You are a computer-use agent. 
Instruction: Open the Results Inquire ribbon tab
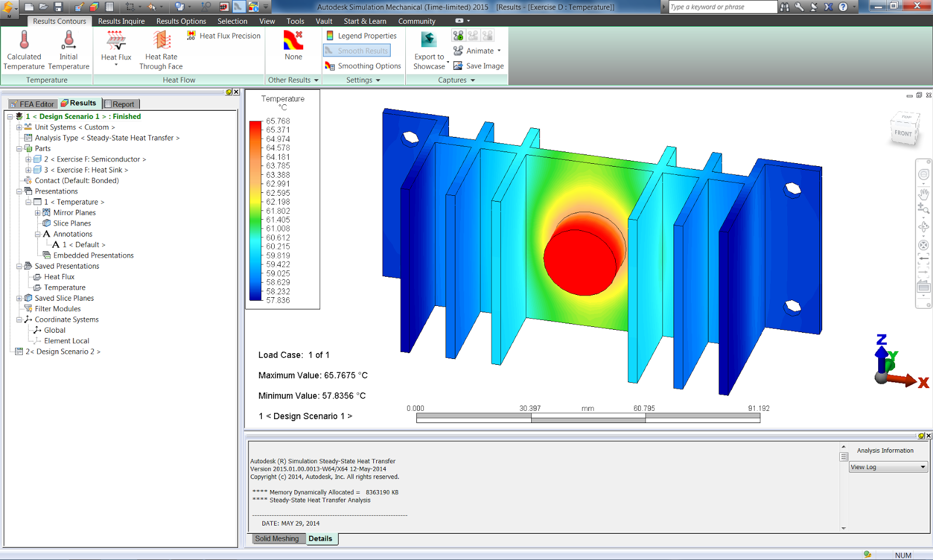(x=121, y=21)
